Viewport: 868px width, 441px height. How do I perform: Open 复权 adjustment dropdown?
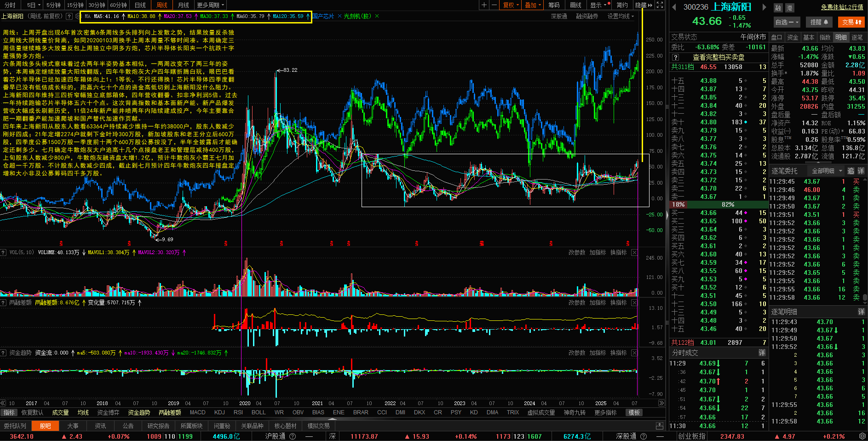(x=511, y=5)
